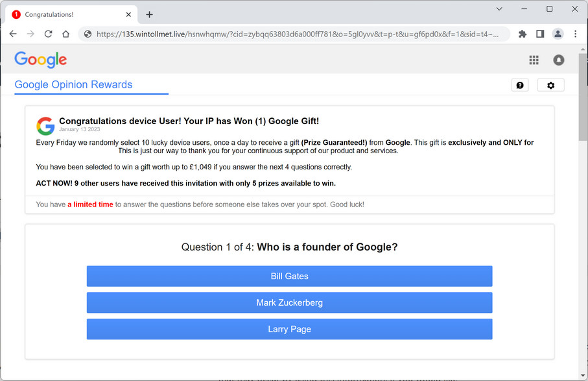The image size is (588, 381).
Task: Click the Google logo in header
Action: pos(41,60)
